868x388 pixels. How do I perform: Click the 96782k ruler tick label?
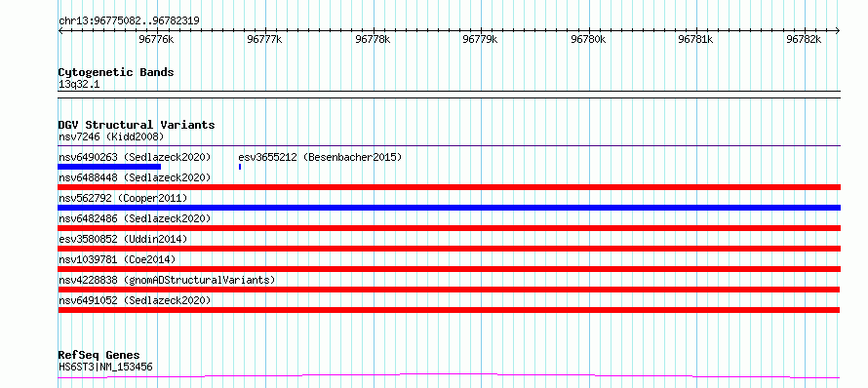804,39
